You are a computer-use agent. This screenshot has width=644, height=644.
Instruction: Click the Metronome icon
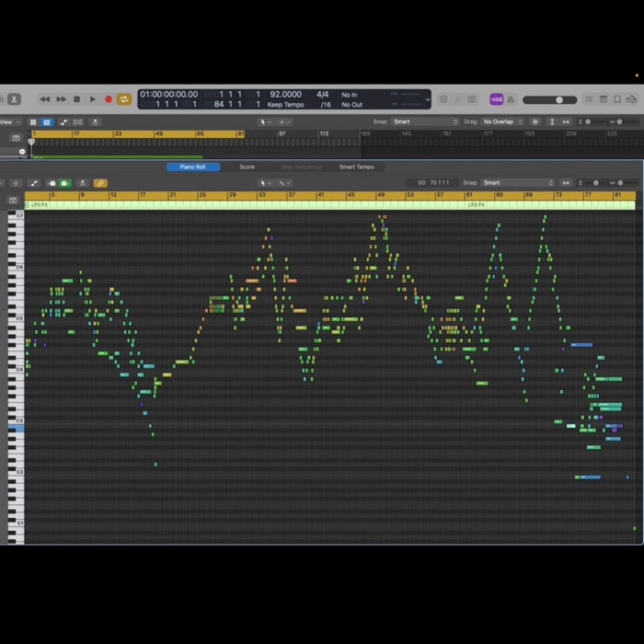(x=511, y=99)
